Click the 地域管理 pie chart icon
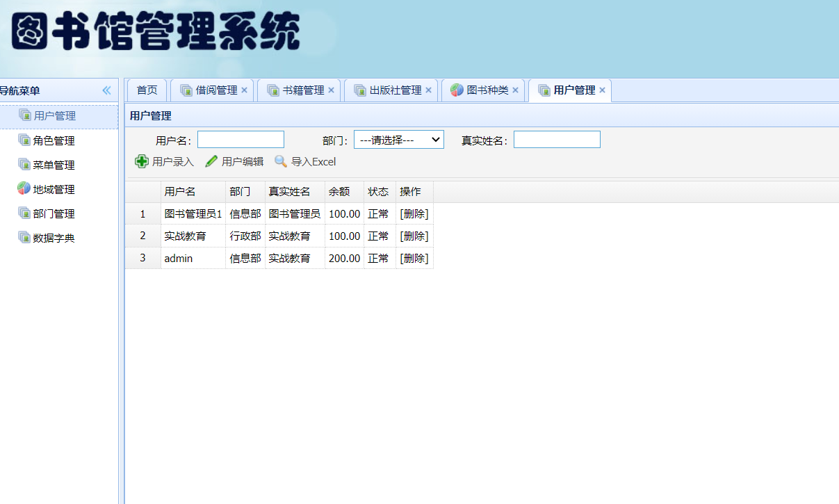The width and height of the screenshot is (839, 504). (24, 188)
